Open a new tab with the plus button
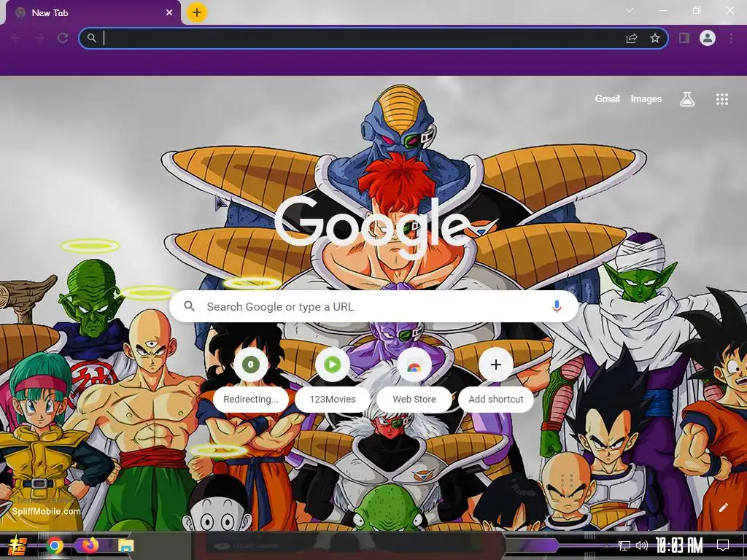Screen dimensions: 747x560 [197, 12]
